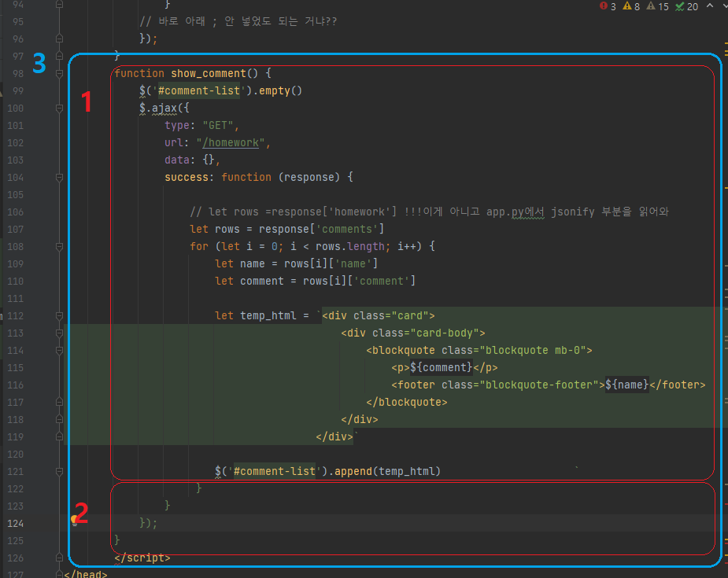Click .append(temp_html) on line 121

point(384,472)
